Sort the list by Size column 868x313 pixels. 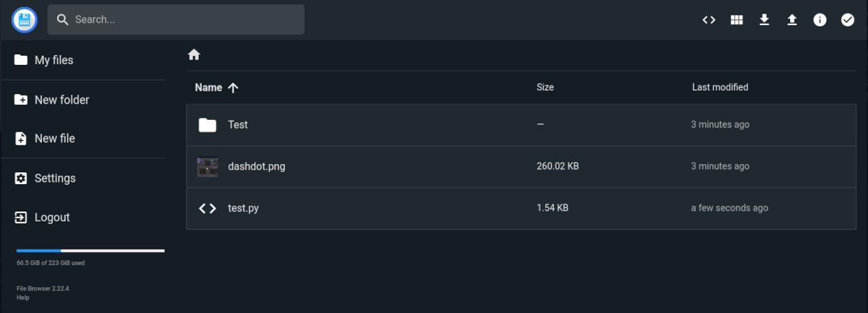pos(545,87)
